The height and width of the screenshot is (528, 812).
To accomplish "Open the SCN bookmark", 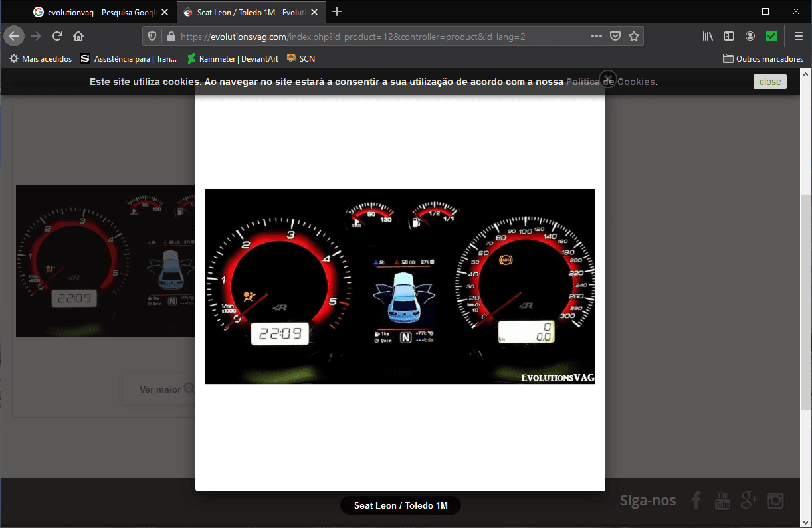I will (301, 58).
